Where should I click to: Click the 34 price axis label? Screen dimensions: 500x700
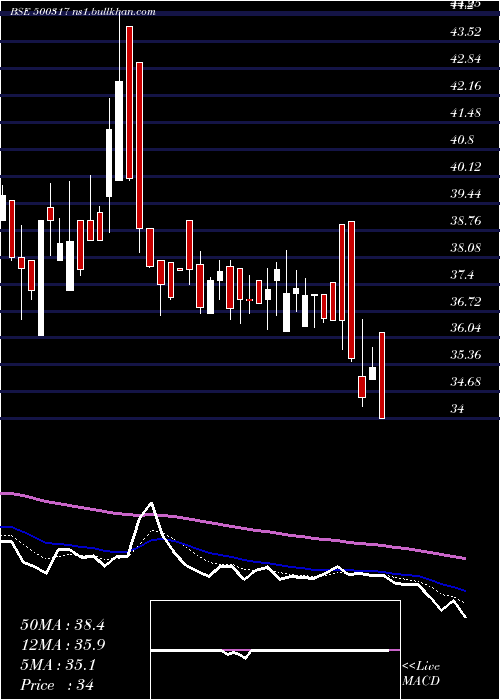458,409
